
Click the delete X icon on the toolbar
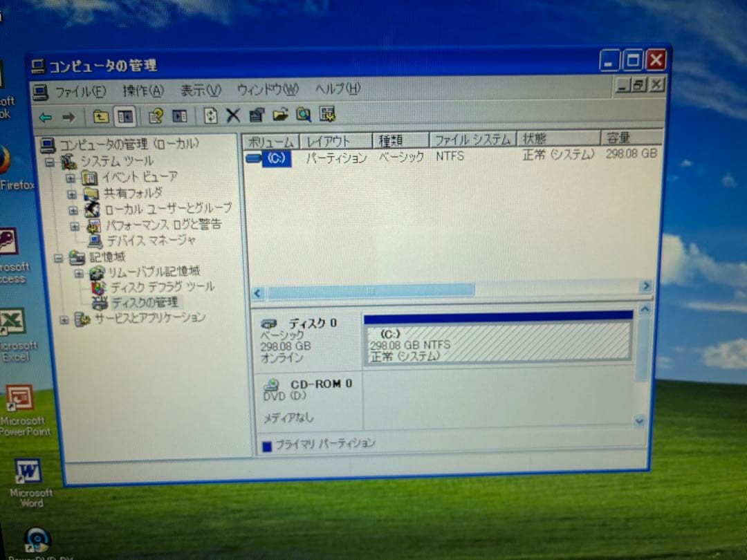tap(233, 115)
